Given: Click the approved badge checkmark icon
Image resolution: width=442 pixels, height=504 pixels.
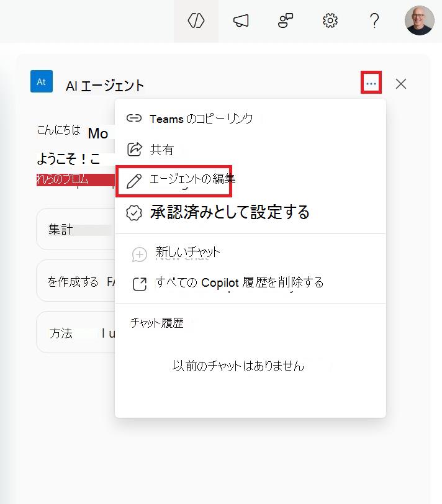Looking at the screenshot, I should click(134, 213).
